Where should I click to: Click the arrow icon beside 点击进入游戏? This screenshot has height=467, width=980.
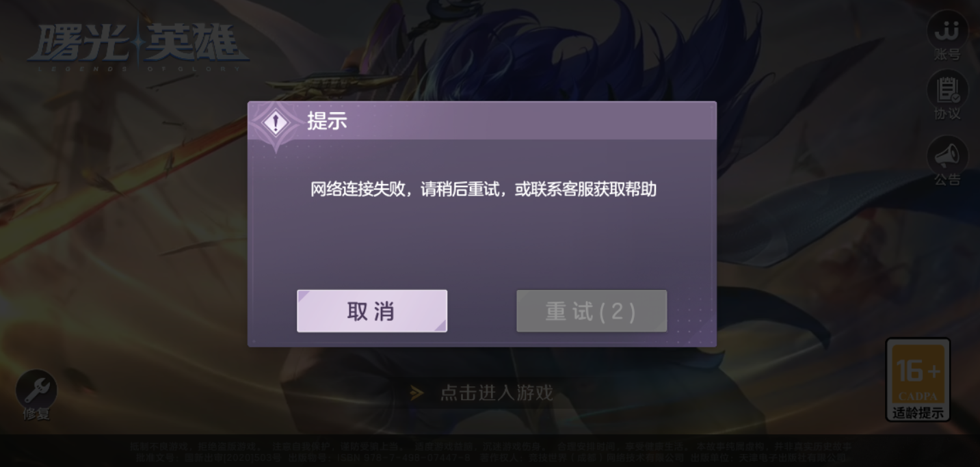pyautogui.click(x=416, y=392)
